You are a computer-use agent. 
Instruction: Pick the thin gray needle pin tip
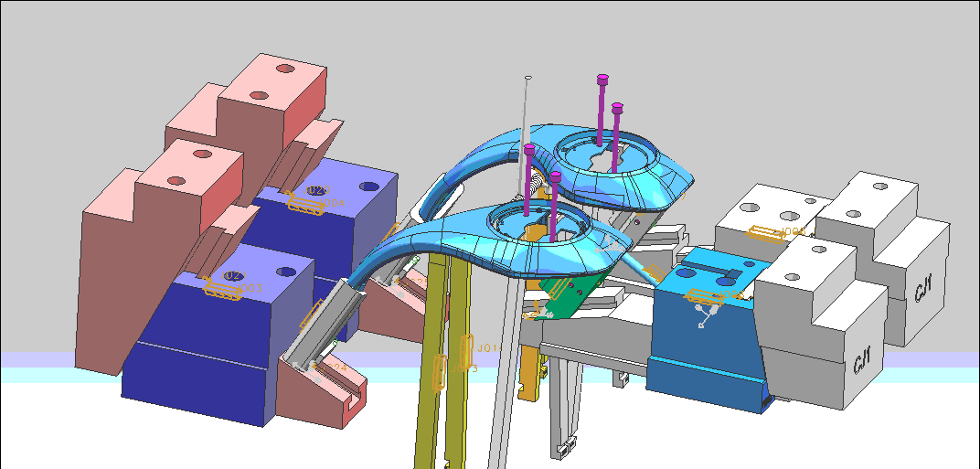528,78
